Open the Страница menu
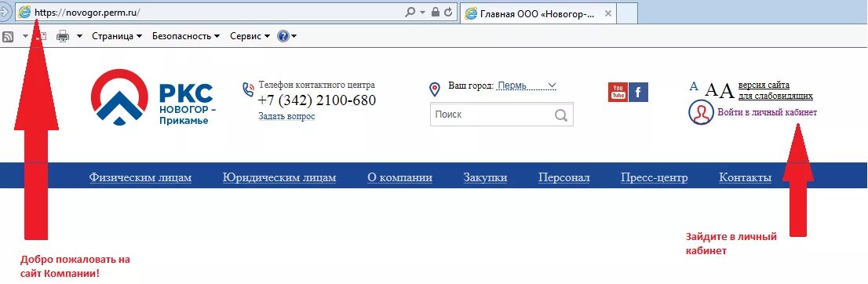868x284 pixels. pos(117,36)
